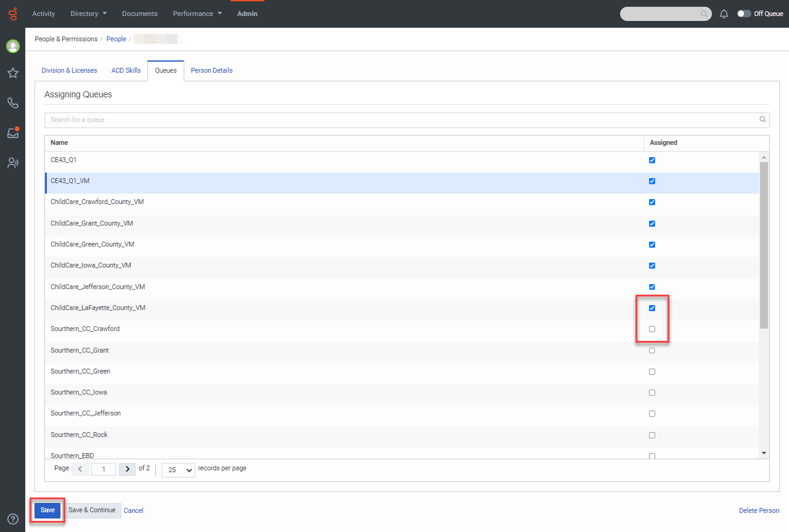
Task: Click Save & Continue button
Action: (x=92, y=510)
